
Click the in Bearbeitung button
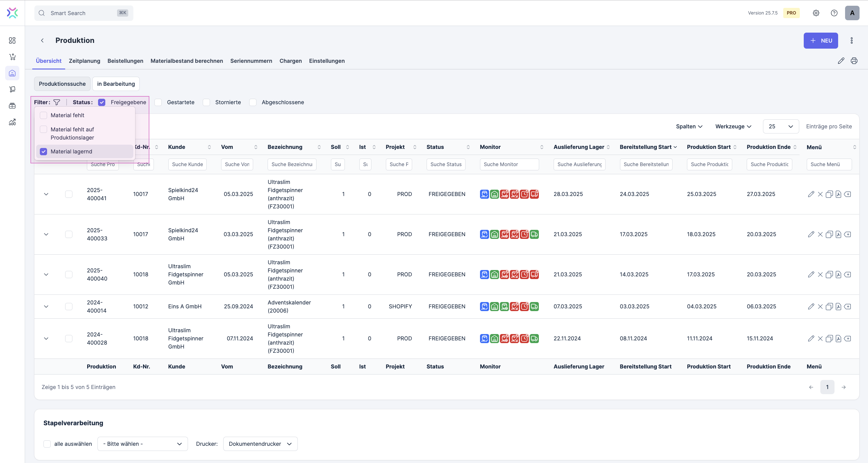coord(116,84)
